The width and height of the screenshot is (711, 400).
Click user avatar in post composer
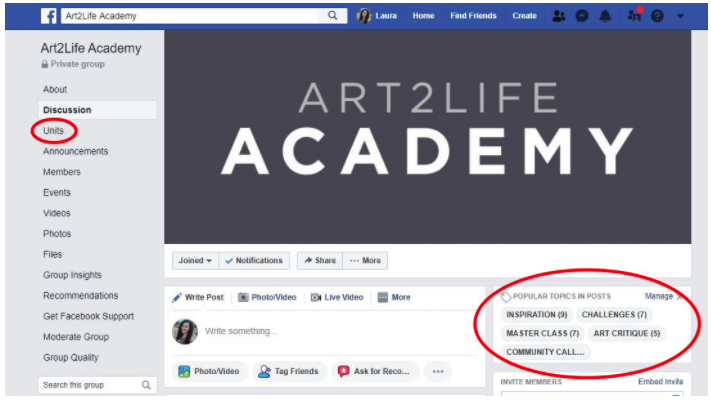(x=185, y=332)
